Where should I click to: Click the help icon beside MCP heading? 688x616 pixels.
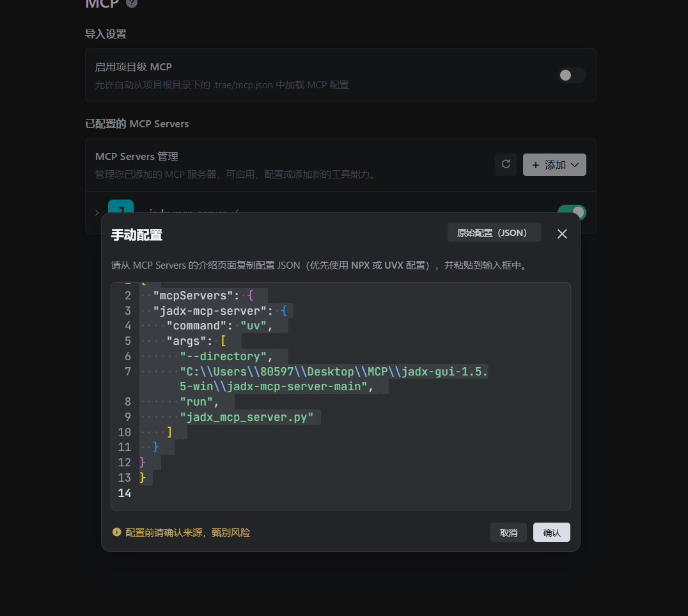(132, 3)
